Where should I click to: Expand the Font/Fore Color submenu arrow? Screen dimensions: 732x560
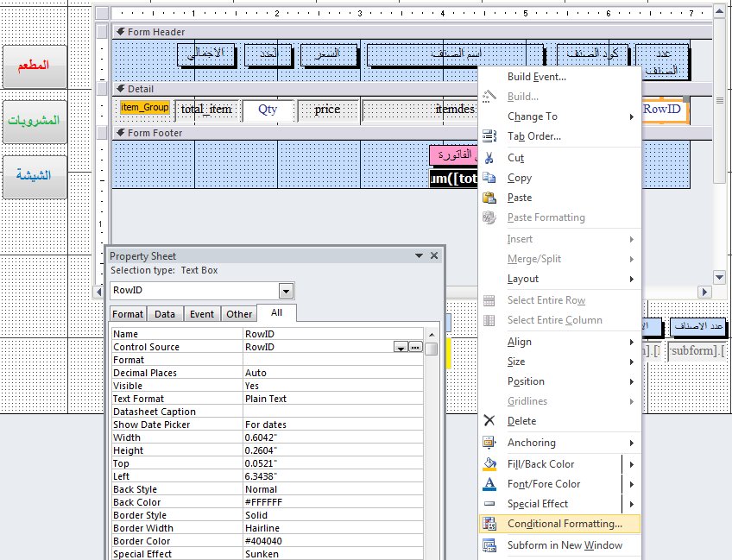[x=631, y=484]
